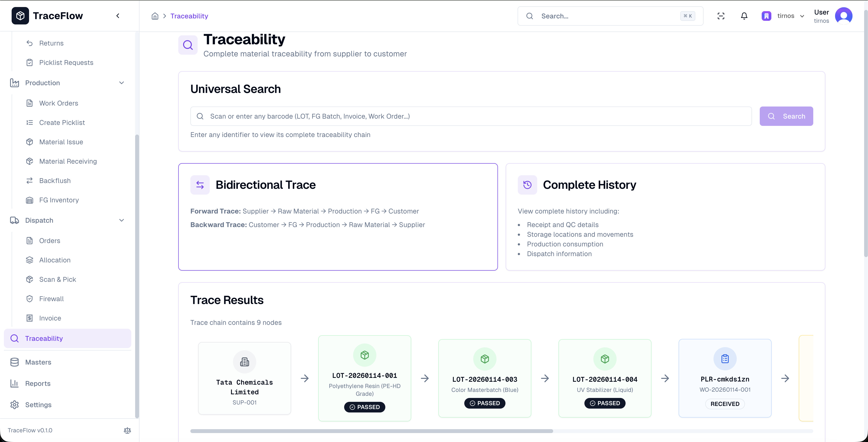The image size is (868, 442).
Task: Click the notifications bell icon
Action: point(744,16)
